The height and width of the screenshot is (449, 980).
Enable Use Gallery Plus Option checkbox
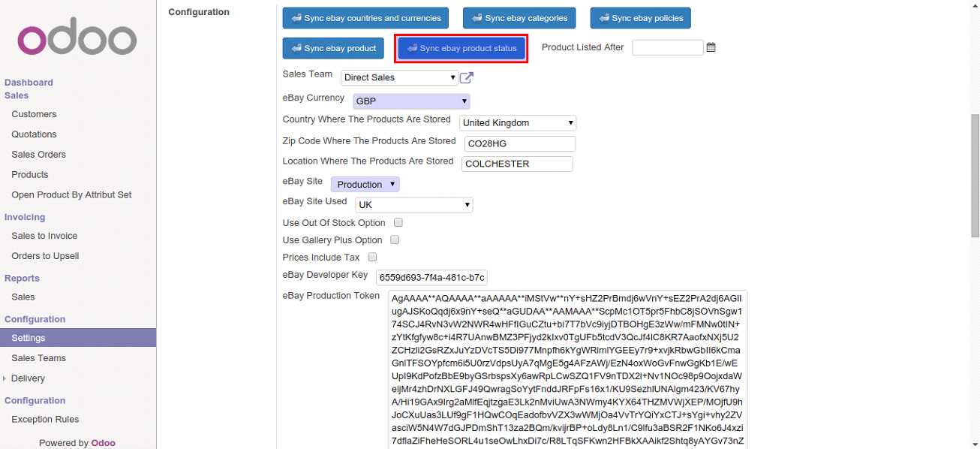[395, 240]
